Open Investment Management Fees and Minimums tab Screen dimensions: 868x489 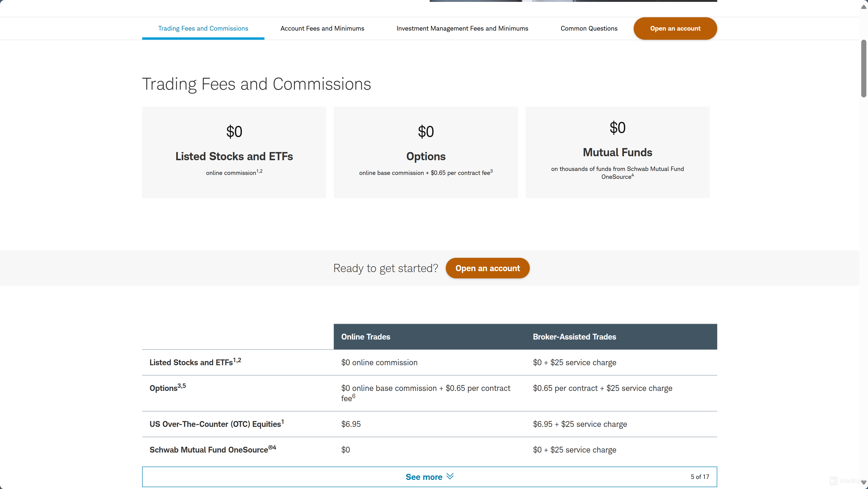click(x=462, y=28)
